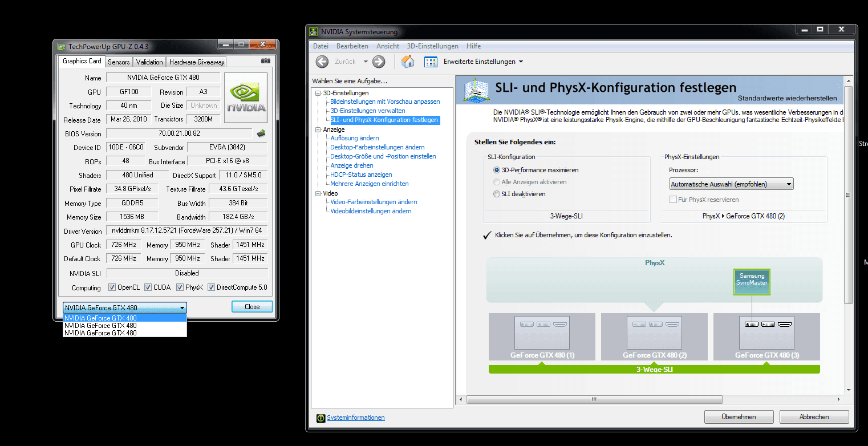
Task: Choose the third NVIDIA GeForce GTX 480 list entry
Action: click(125, 333)
